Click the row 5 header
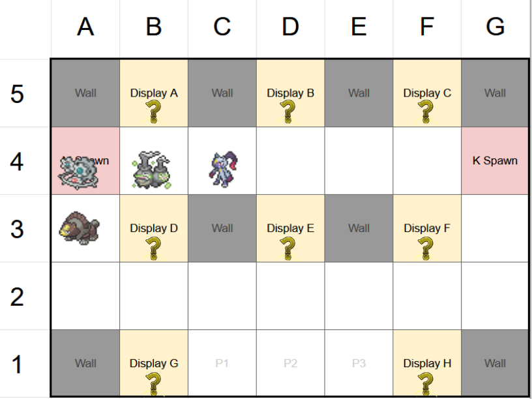Screen dimensions: 532x399 tap(17, 94)
